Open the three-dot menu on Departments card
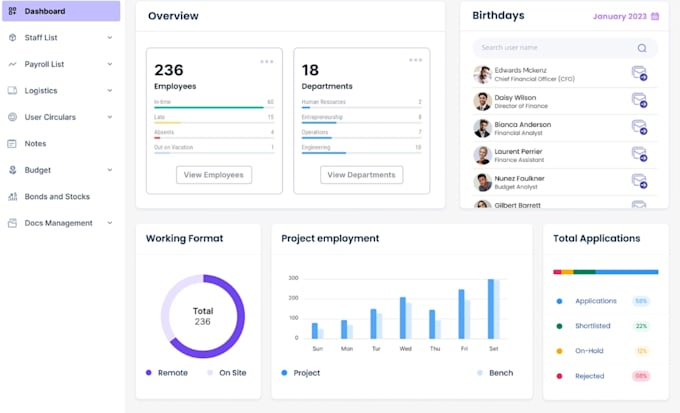Image resolution: width=680 pixels, height=413 pixels. [x=415, y=62]
